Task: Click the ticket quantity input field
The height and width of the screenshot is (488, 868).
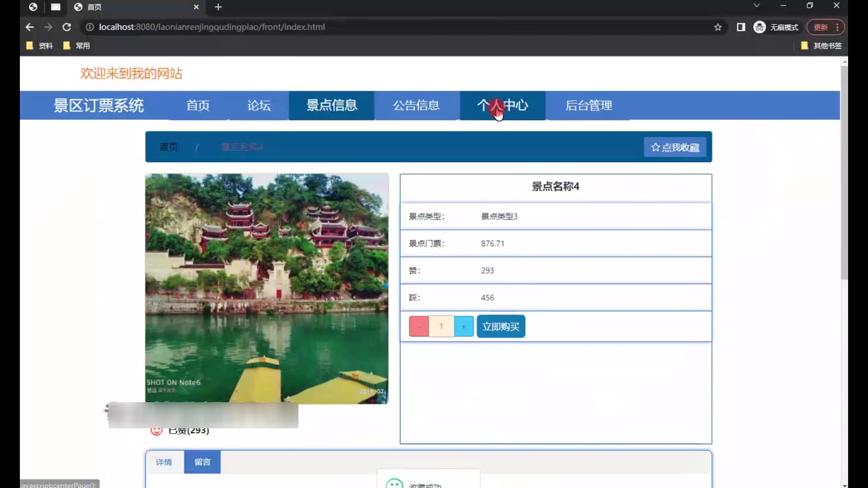Action: (441, 326)
